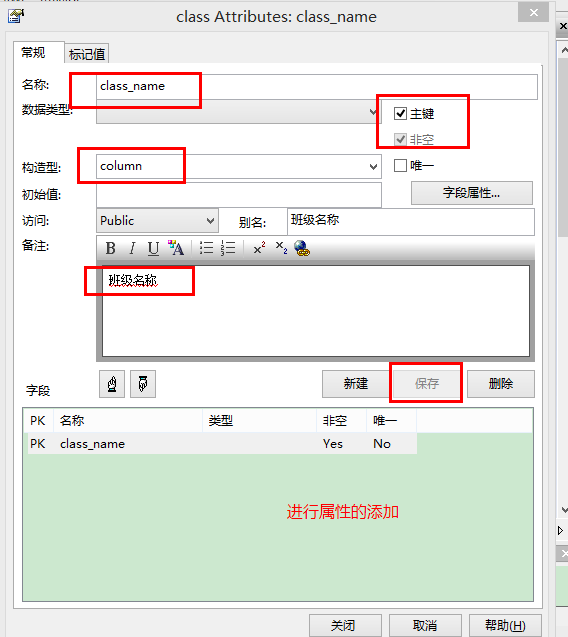Image resolution: width=568 pixels, height=637 pixels.
Task: Toggle the 主键 primary key checkbox
Action: click(x=400, y=113)
